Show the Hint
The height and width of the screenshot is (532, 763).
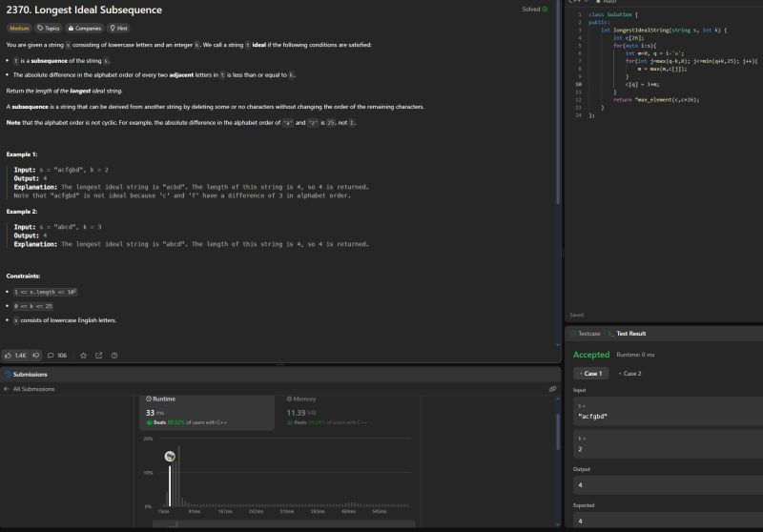(x=118, y=29)
